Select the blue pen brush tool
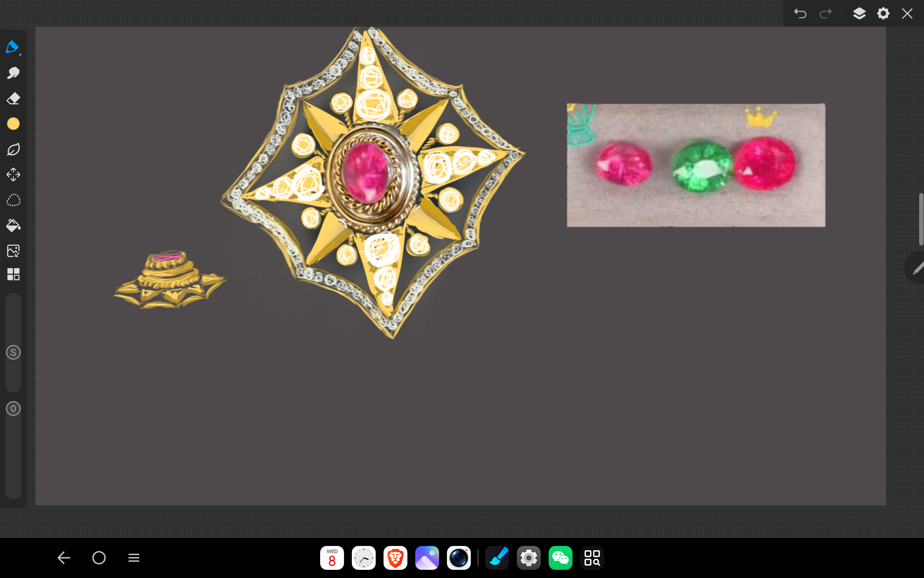The width and height of the screenshot is (924, 578). coord(13,47)
